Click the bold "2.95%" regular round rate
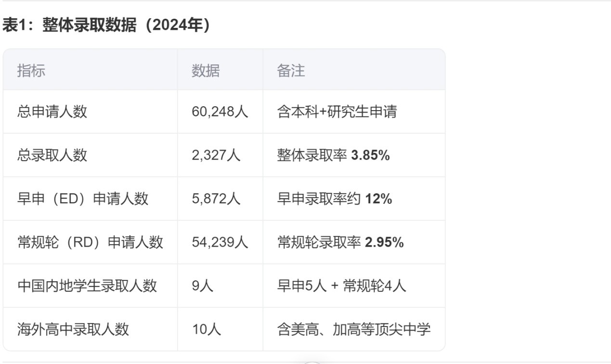 click(x=384, y=242)
